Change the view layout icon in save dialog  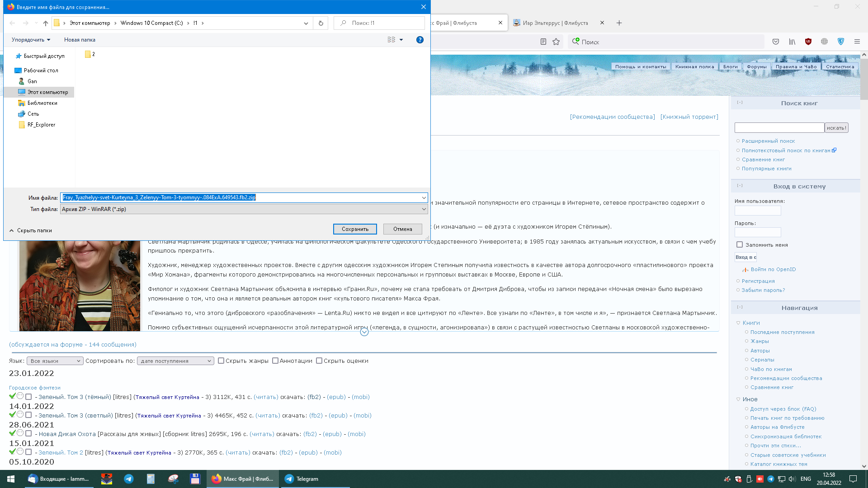click(392, 40)
